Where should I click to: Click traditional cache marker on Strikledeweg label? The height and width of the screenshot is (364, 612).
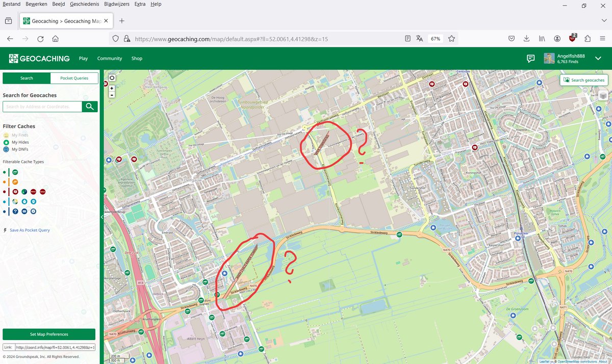[399, 235]
